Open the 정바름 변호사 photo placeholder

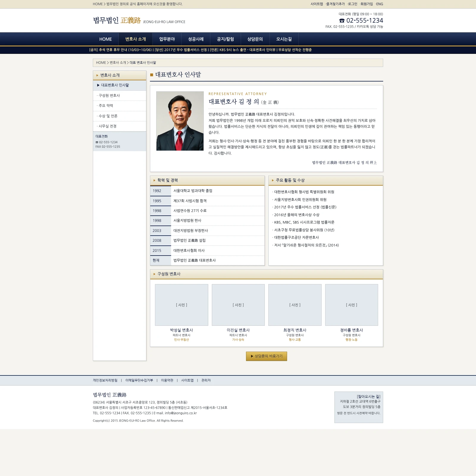[352, 305]
